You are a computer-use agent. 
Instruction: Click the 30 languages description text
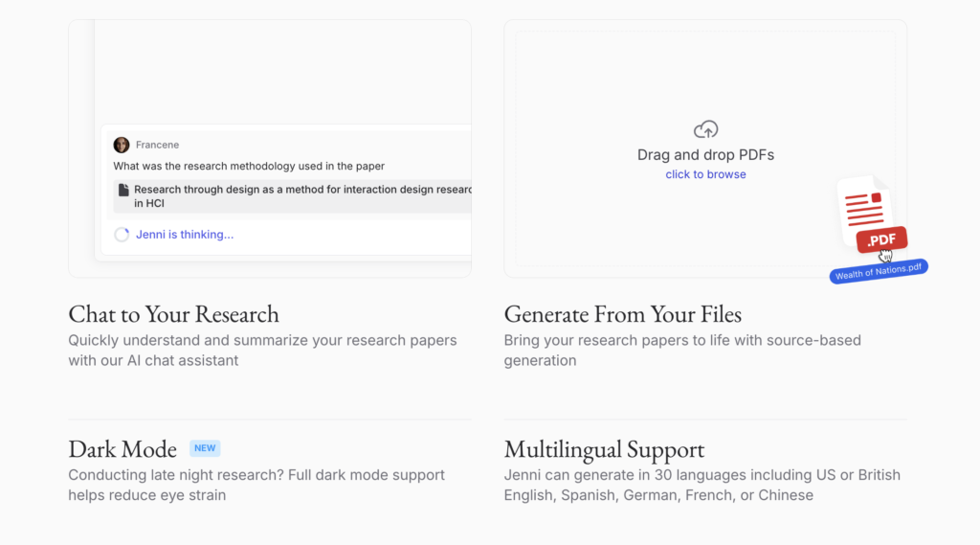click(x=702, y=485)
